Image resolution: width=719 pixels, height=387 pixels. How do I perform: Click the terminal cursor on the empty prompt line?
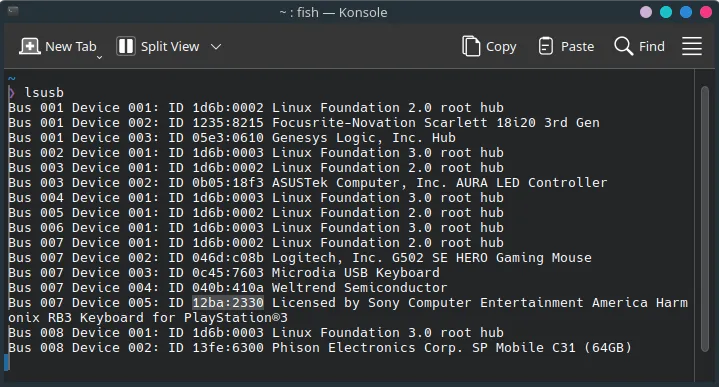(x=6, y=362)
